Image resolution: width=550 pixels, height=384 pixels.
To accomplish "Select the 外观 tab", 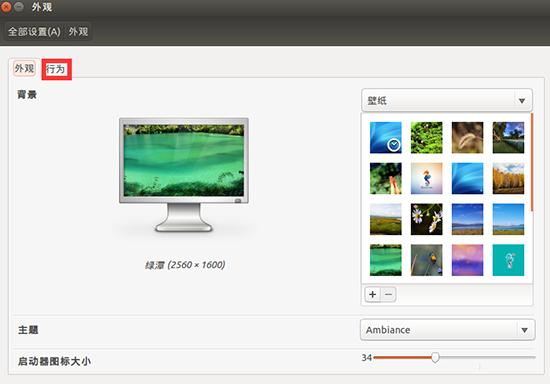I will pos(24,68).
